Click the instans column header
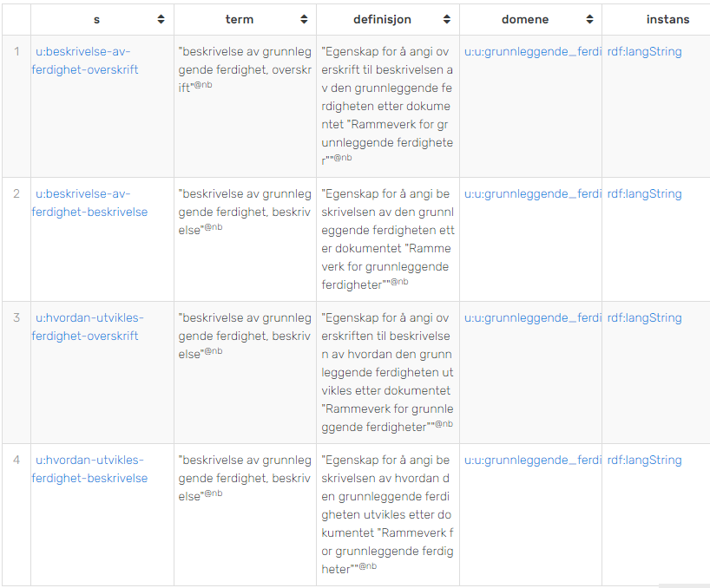Viewport: 710px width, 588px height. click(x=667, y=19)
